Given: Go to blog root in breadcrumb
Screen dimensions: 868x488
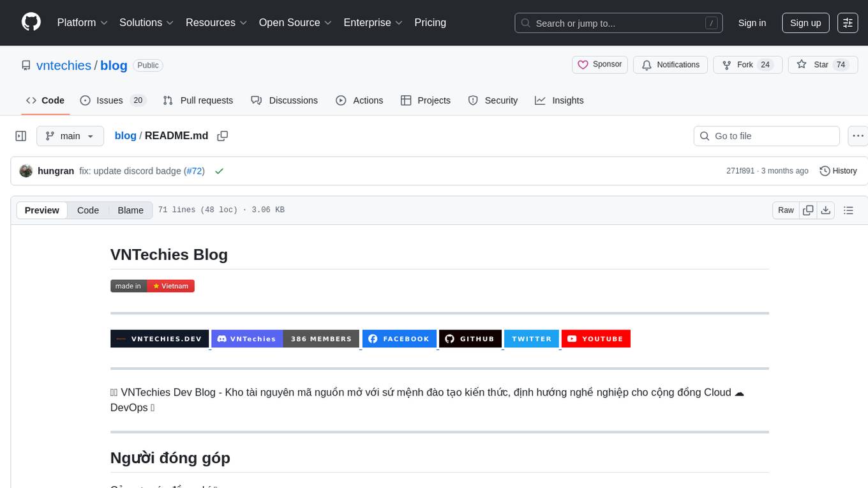Looking at the screenshot, I should click(125, 135).
